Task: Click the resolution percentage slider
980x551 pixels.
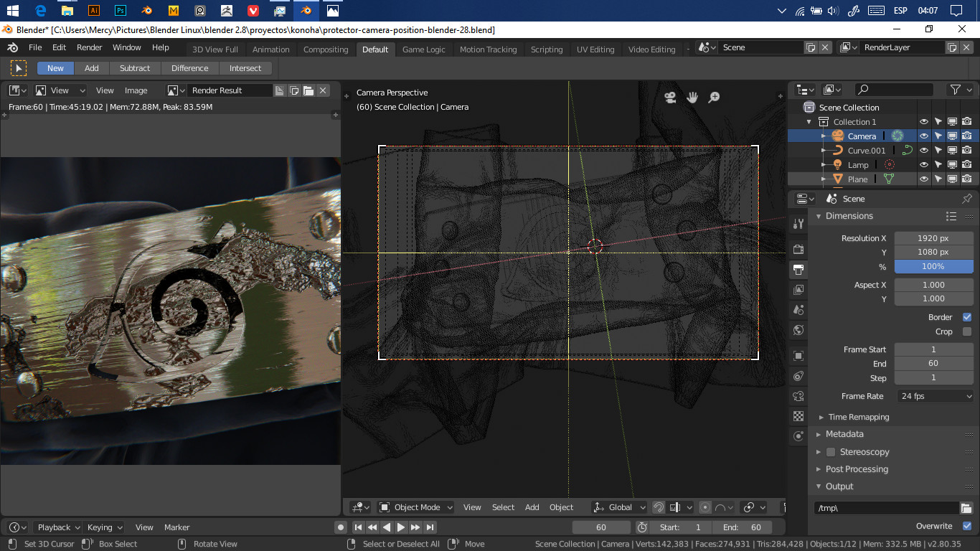Action: [933, 266]
